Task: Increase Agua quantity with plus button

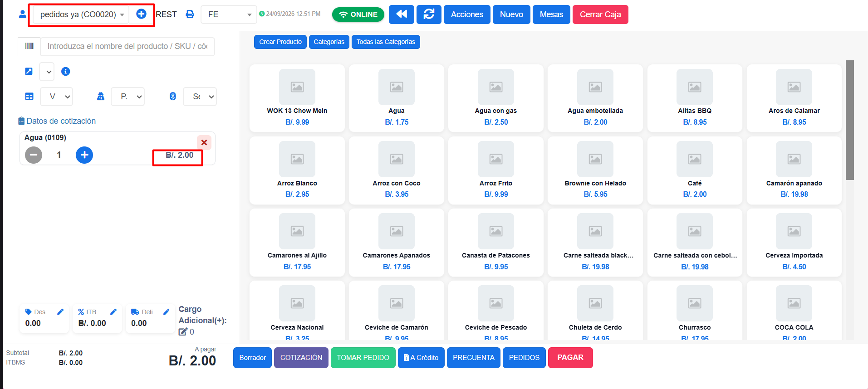Action: (x=84, y=155)
